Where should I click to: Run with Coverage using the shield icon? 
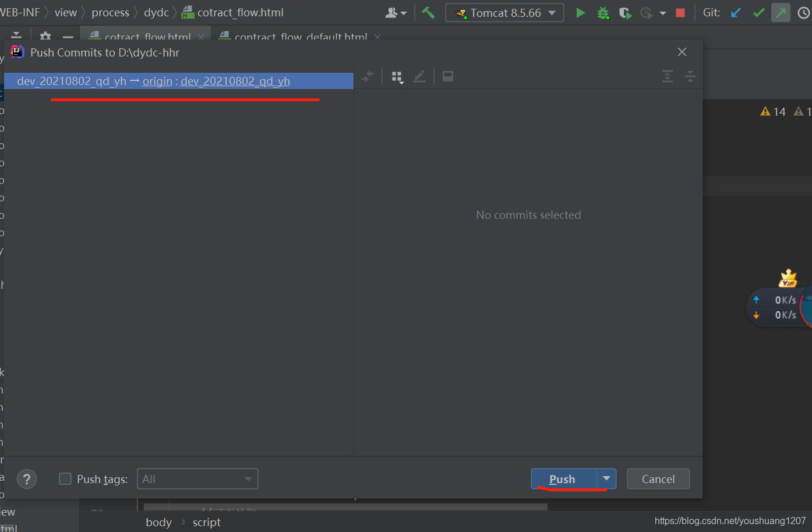625,12
